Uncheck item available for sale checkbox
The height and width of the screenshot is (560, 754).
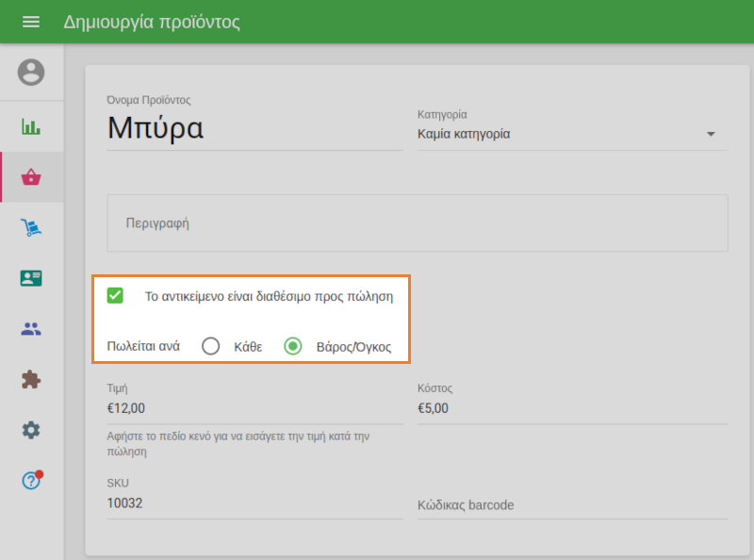pos(116,296)
